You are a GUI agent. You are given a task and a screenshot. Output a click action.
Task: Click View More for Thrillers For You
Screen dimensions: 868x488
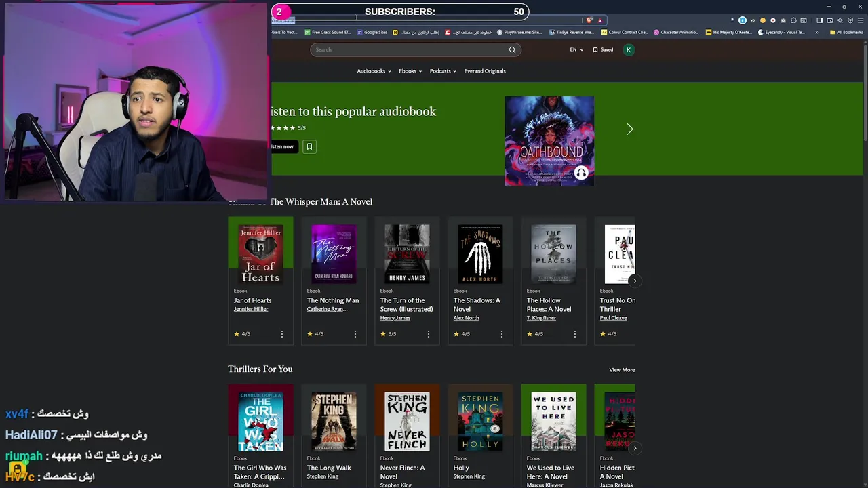click(x=622, y=370)
